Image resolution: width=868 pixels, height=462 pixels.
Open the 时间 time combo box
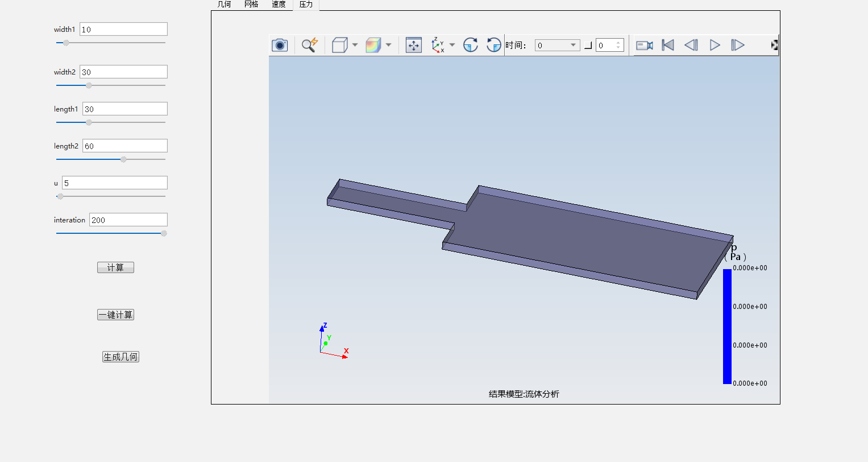[557, 45]
